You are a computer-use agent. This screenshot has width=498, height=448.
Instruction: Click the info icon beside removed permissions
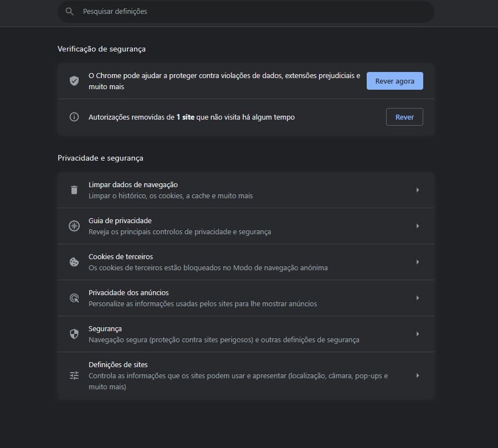[74, 117]
